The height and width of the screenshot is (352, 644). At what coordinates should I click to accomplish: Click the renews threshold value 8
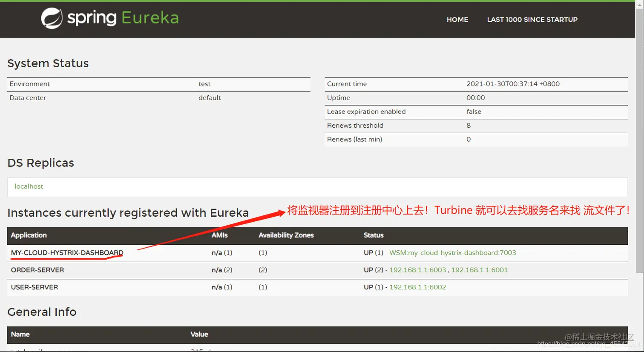pos(469,126)
